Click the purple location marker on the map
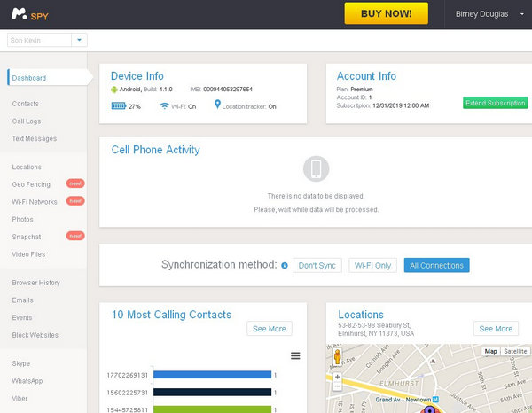 point(429,409)
